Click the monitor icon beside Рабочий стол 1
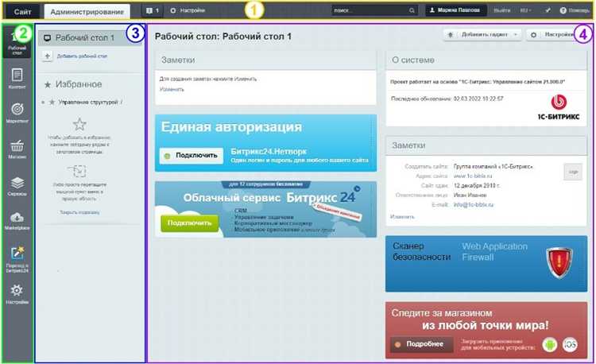 [47, 38]
